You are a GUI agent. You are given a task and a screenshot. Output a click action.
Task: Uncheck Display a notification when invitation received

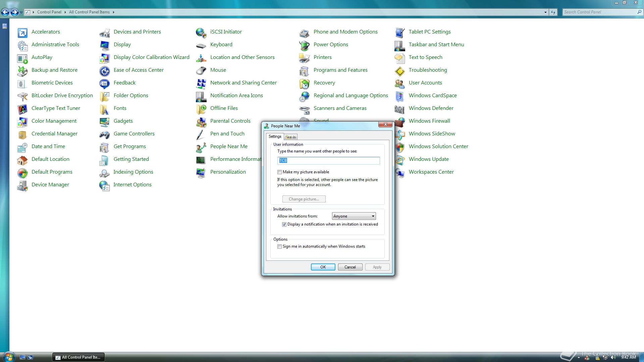click(x=284, y=224)
